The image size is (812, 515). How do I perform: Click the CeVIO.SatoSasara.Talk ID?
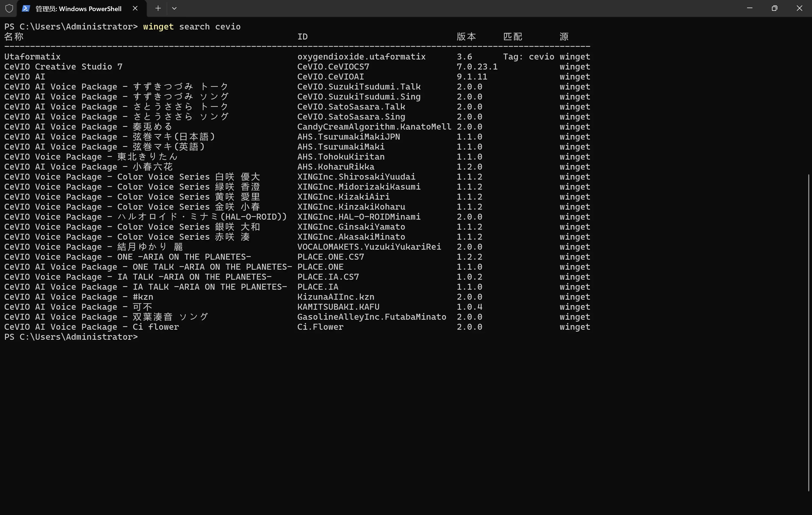coord(351,107)
